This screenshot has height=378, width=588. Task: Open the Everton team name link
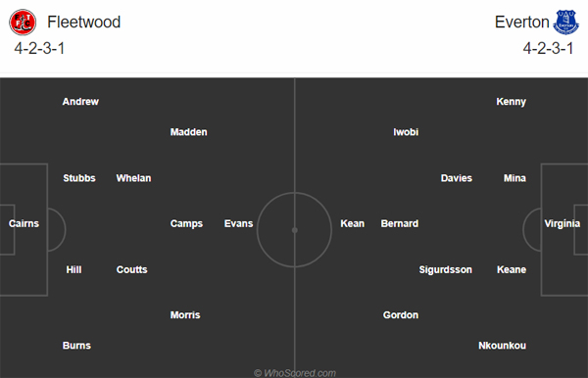(x=521, y=22)
